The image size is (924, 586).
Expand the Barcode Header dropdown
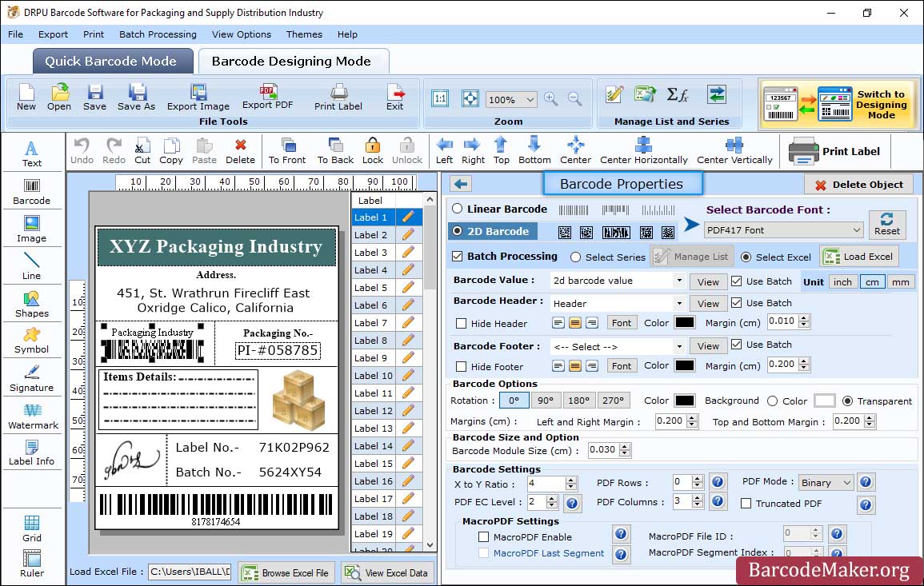pos(679,303)
